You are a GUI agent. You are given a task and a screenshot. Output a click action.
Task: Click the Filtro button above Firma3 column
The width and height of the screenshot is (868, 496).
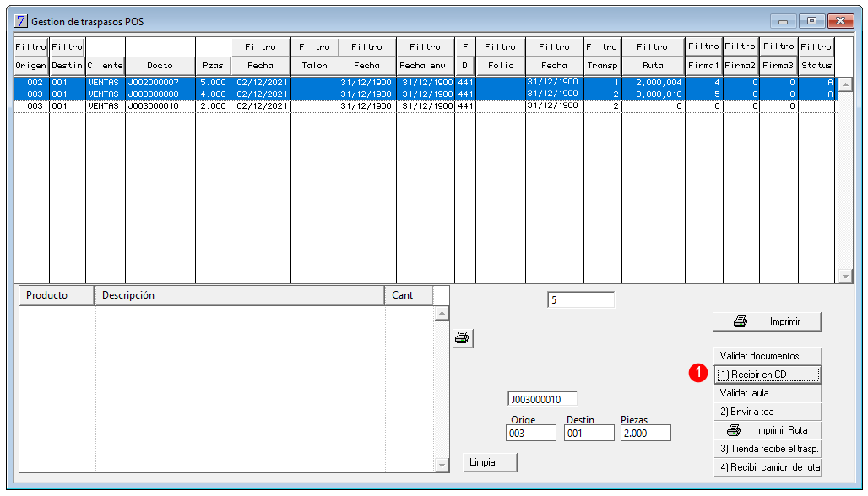pos(778,46)
